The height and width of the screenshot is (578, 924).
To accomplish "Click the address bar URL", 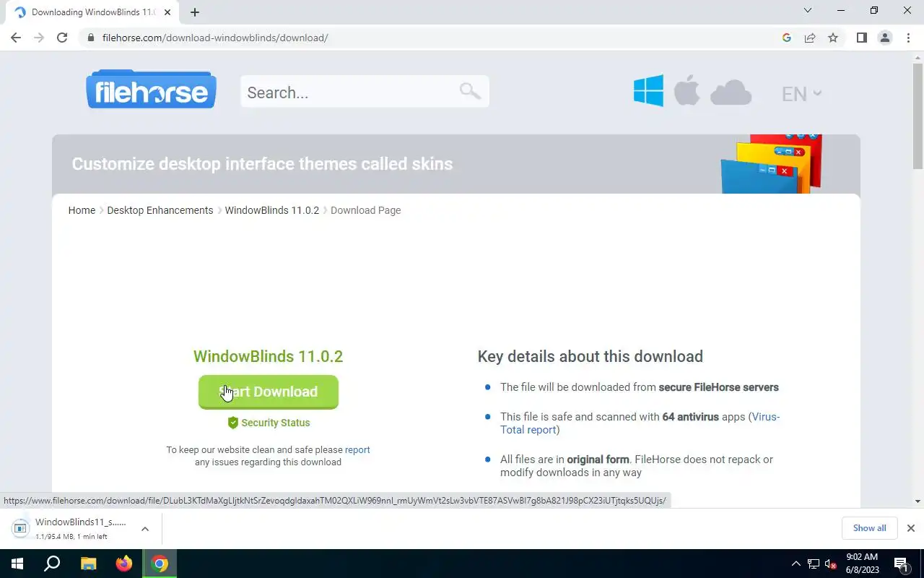I will point(215,38).
